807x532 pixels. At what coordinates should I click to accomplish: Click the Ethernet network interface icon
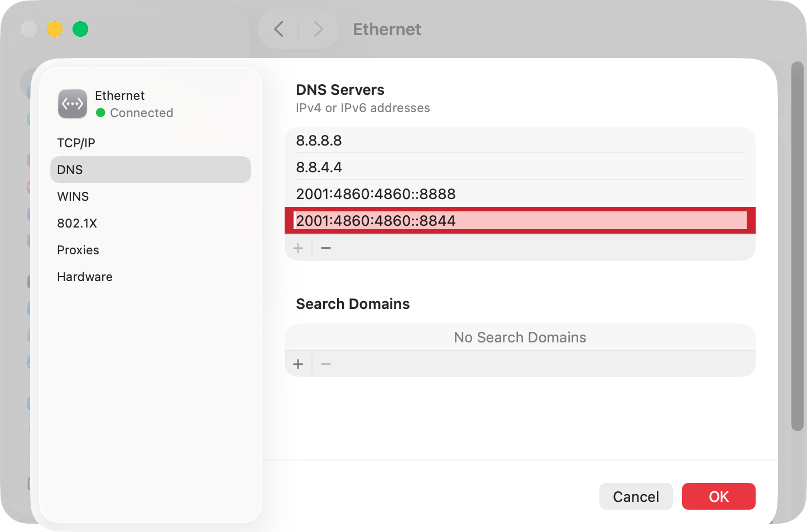[71, 104]
